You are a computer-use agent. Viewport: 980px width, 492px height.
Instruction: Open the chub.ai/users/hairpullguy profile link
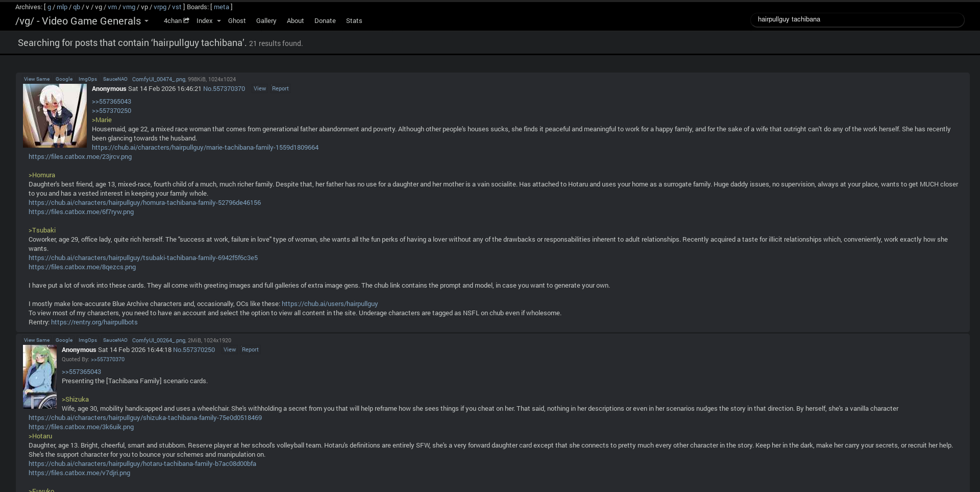coord(330,304)
